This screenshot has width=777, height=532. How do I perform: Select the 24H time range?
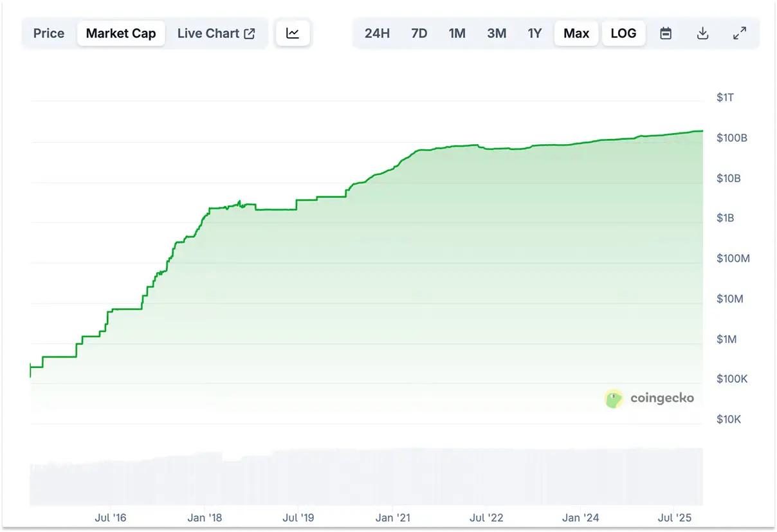click(x=377, y=33)
